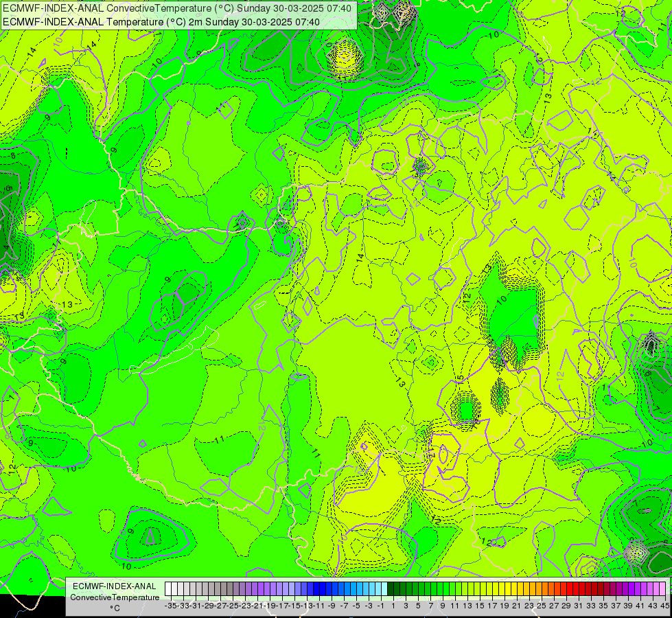Select the red swatch above 31 in legend

pos(577,588)
